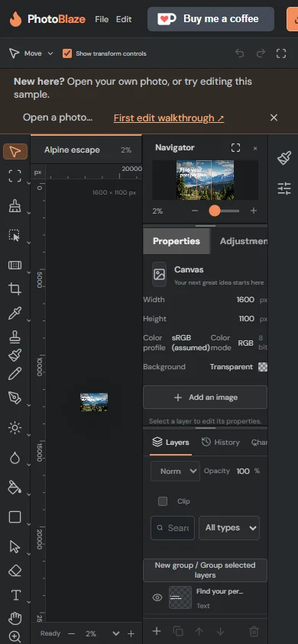Select the Rectangle shape tool
298x644 pixels.
[x=15, y=517]
